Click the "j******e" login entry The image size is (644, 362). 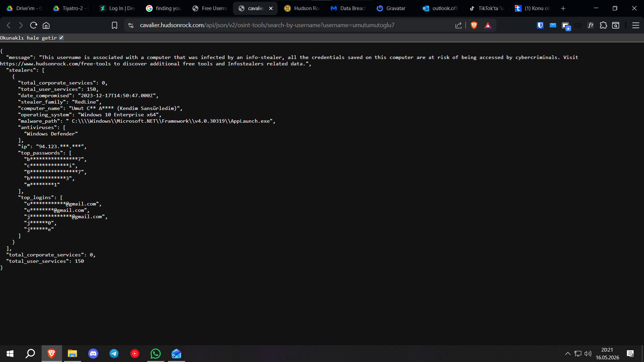[39, 229]
